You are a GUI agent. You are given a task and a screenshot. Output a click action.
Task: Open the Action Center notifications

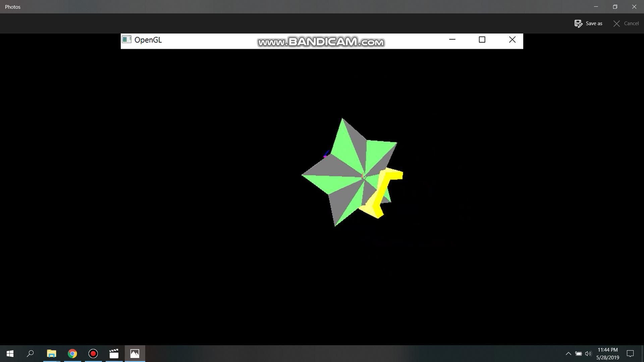coord(630,354)
